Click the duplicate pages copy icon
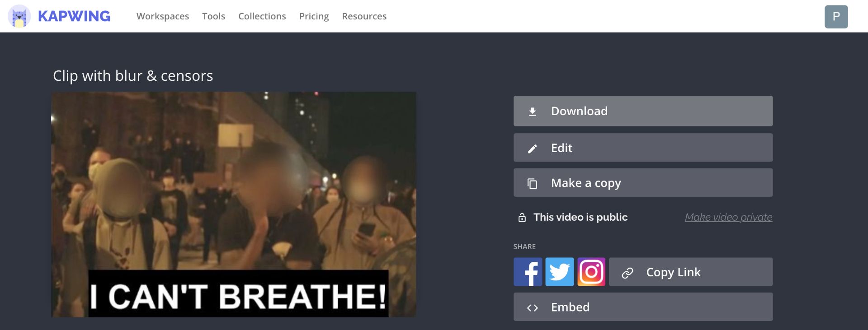The image size is (868, 330). 533,183
